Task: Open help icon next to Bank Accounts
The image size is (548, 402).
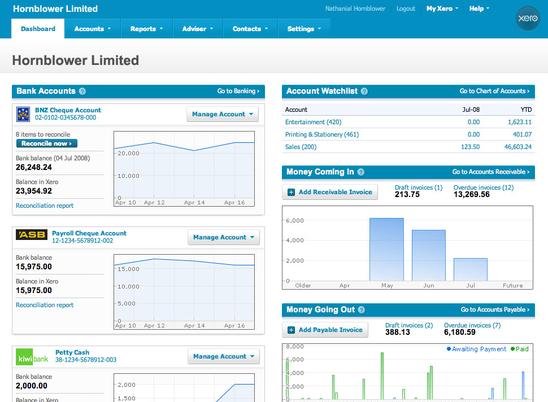Action: pos(82,91)
